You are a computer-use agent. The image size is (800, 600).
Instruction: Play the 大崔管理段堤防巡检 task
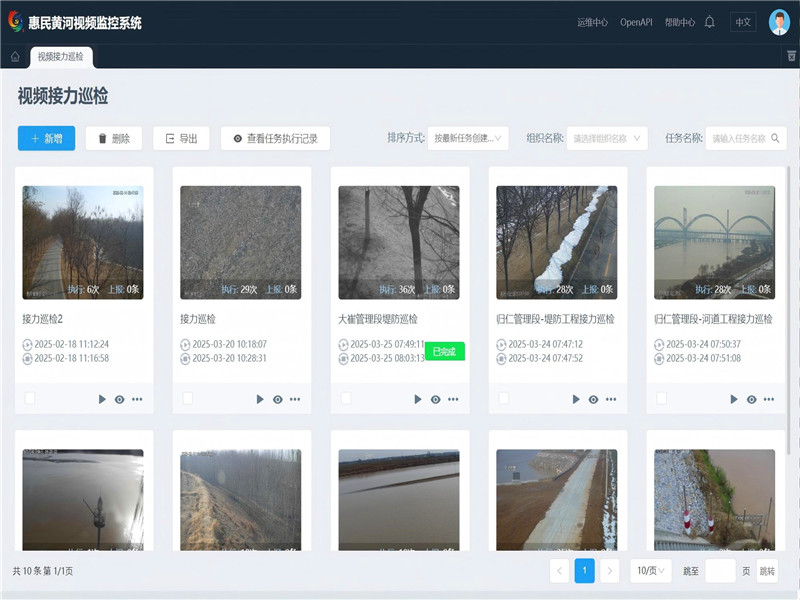click(x=418, y=399)
